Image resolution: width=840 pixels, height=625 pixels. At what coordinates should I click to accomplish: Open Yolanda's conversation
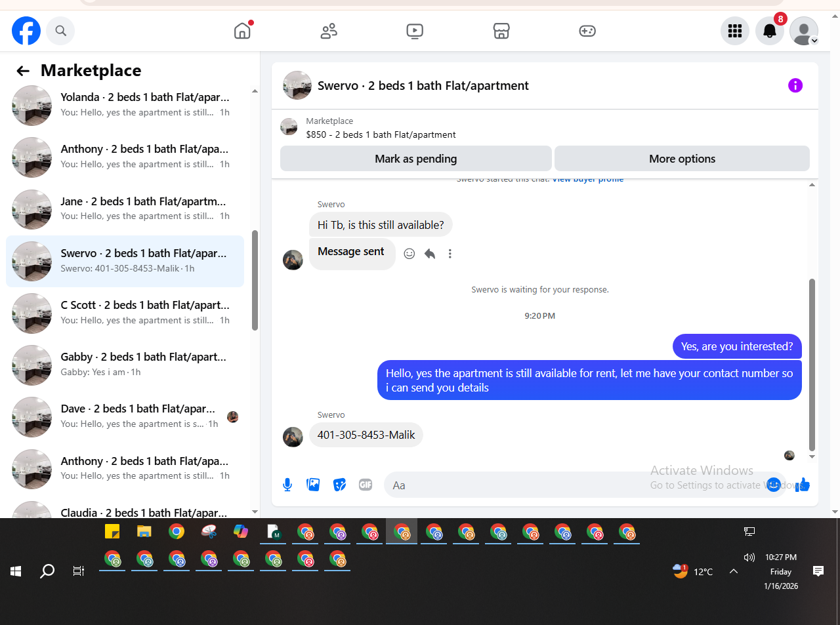(125, 105)
